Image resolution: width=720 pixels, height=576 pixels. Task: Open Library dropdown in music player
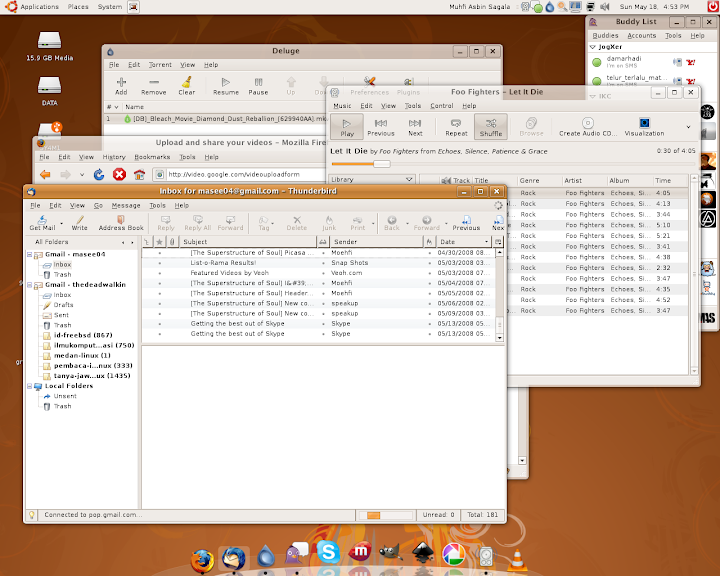coord(371,180)
